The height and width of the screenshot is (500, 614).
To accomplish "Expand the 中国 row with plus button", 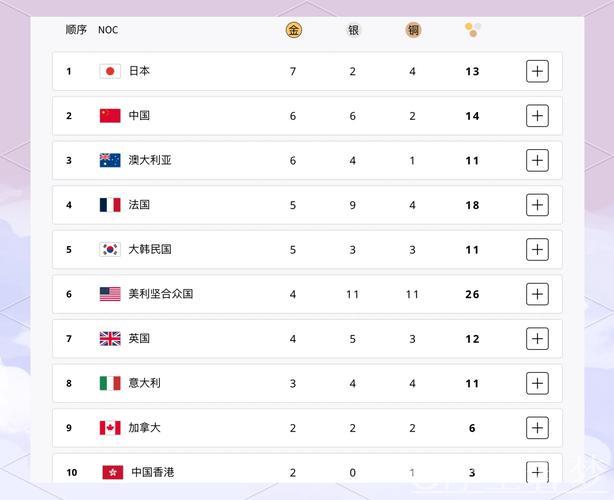I will tap(537, 116).
